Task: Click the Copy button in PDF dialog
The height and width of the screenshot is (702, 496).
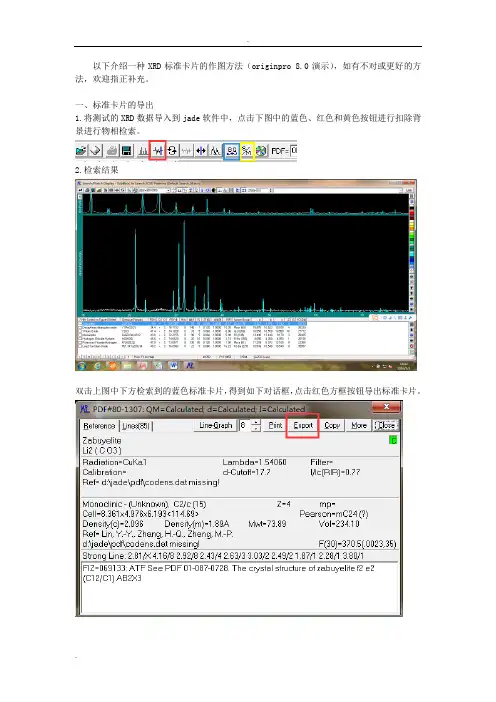Action: point(332,425)
